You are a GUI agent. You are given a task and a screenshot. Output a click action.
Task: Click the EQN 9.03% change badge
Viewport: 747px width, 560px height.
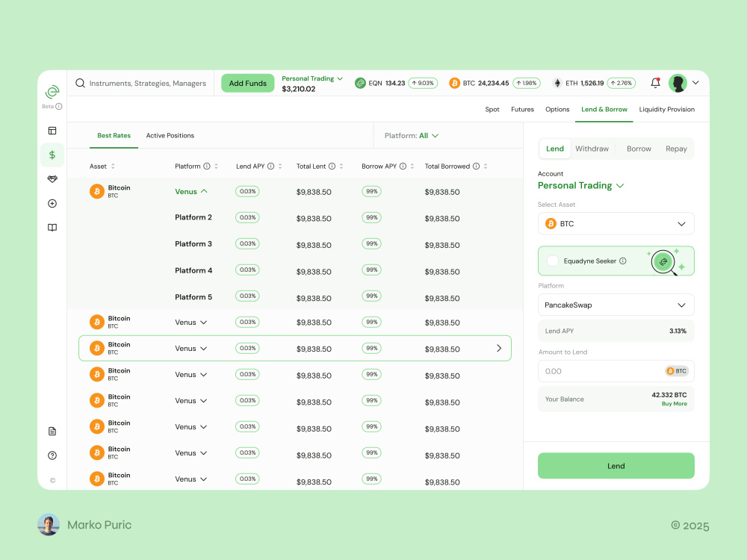[423, 84]
